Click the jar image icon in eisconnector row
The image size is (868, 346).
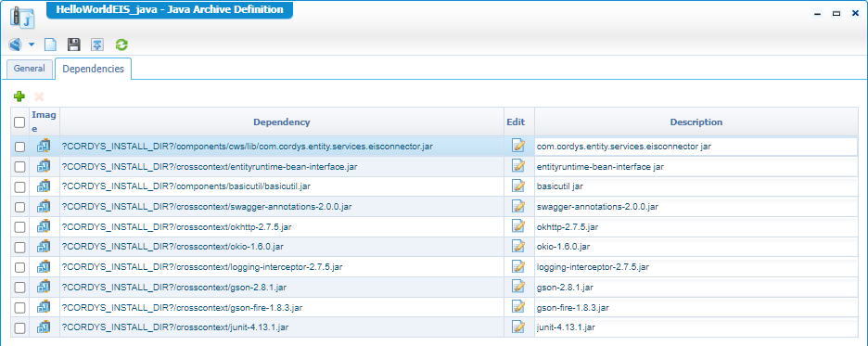pos(44,147)
